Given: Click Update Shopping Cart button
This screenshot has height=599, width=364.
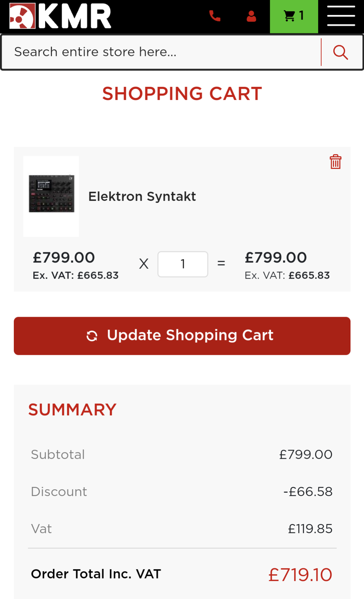Looking at the screenshot, I should coord(182,336).
